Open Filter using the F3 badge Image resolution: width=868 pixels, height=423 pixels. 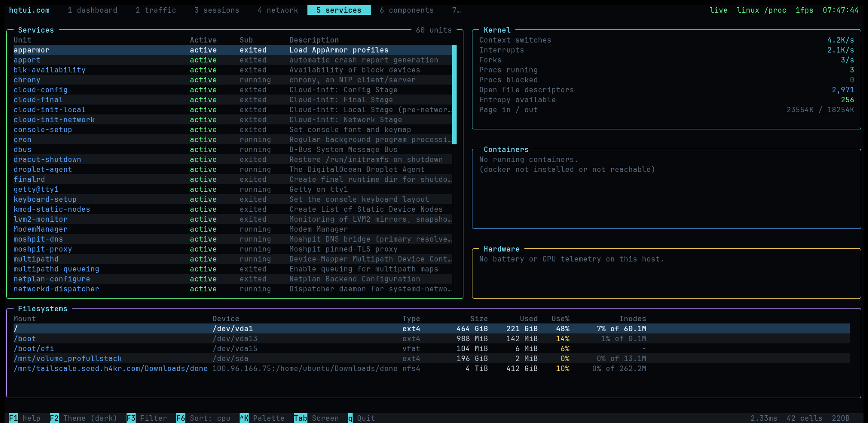(x=131, y=418)
